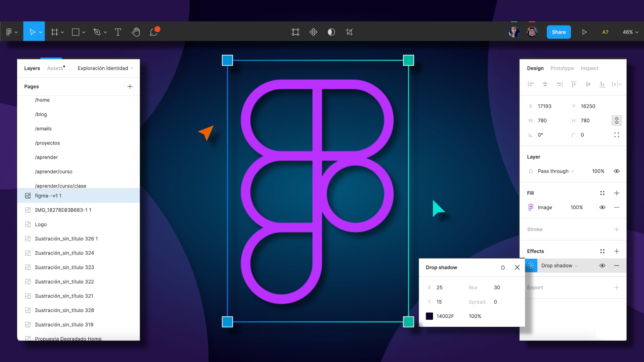This screenshot has height=362, width=644.
Task: Open the Figma main menu
Action: tap(10, 32)
